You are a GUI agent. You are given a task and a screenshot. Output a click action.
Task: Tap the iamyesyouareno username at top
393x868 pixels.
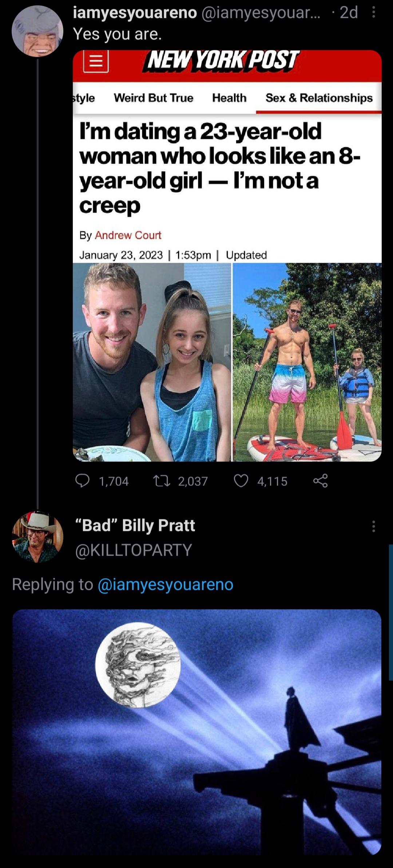(135, 13)
